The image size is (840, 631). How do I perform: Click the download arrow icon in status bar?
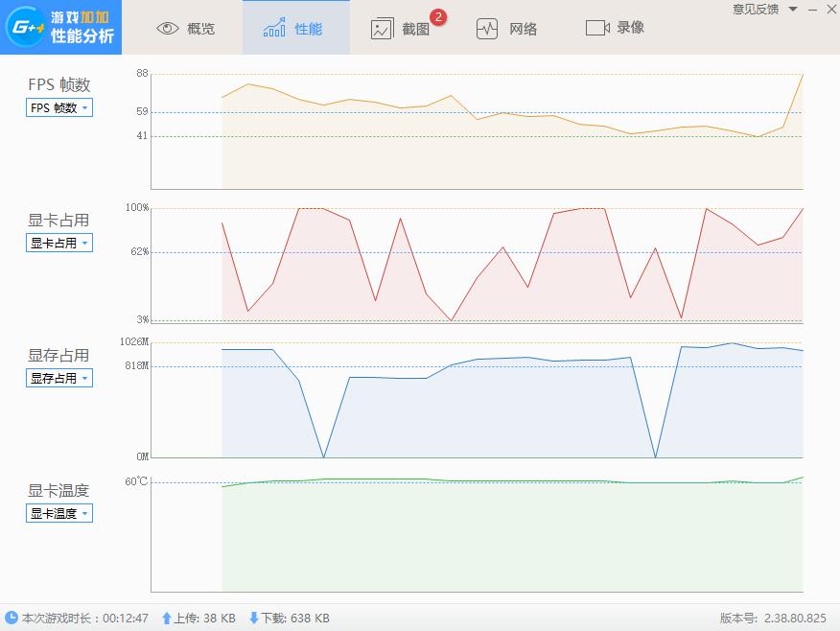coord(254,619)
